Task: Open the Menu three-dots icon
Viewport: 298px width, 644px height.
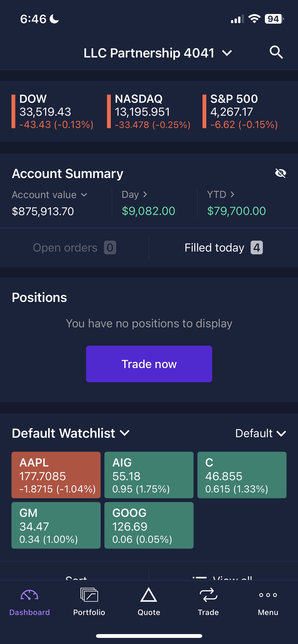Action: (x=268, y=595)
